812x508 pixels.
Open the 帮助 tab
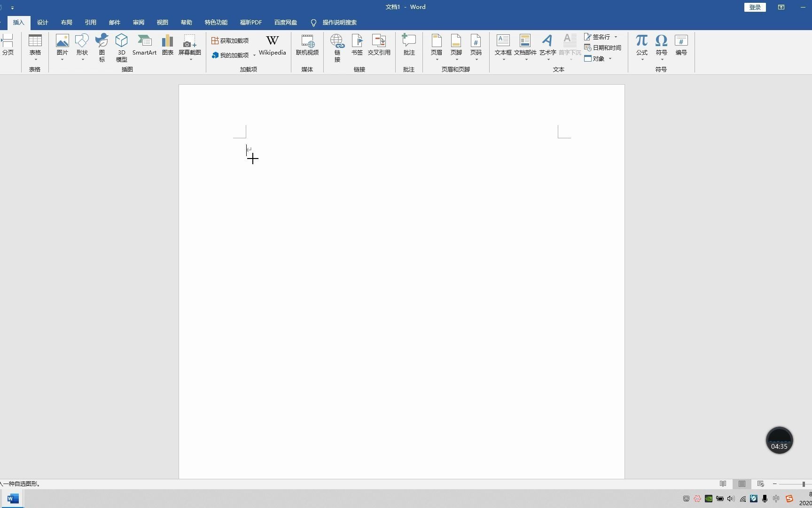coord(187,23)
